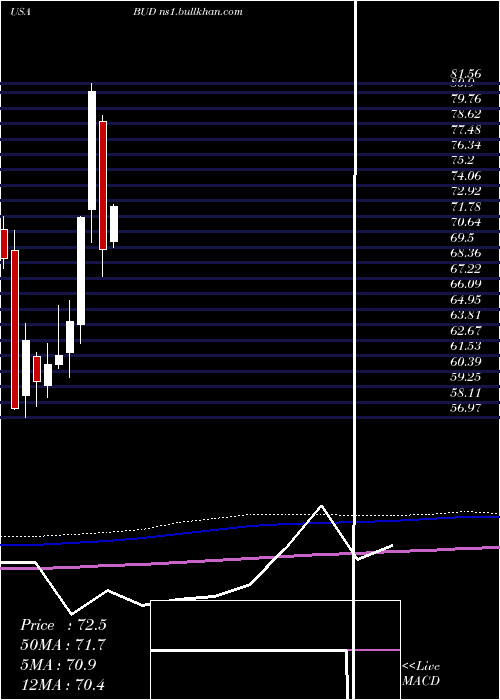Image resolution: width=500 pixels, height=700 pixels.
Task: Click the BUD ns1.bullkhan.com chart title
Action: pyautogui.click(x=188, y=12)
